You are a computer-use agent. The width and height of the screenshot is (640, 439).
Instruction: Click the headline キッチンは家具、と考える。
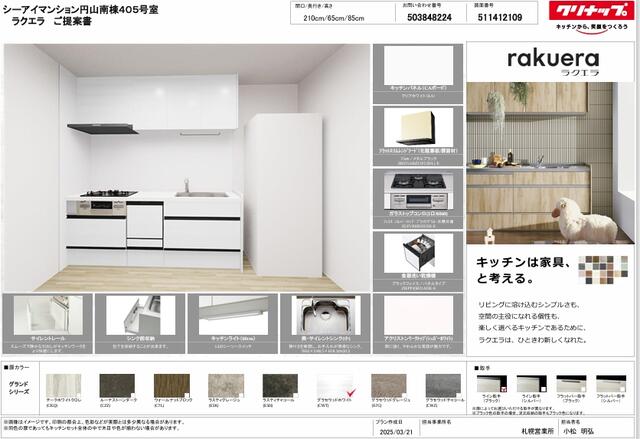[524, 270]
